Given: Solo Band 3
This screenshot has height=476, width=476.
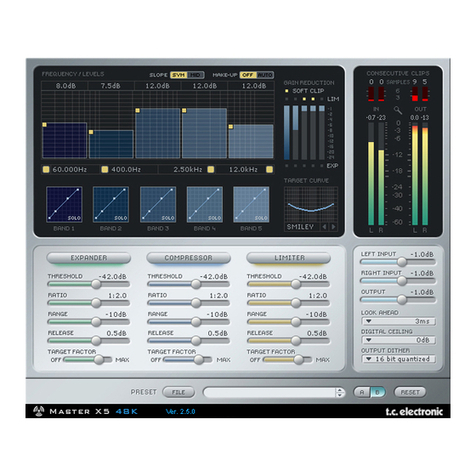Looking at the screenshot, I should point(168,218).
